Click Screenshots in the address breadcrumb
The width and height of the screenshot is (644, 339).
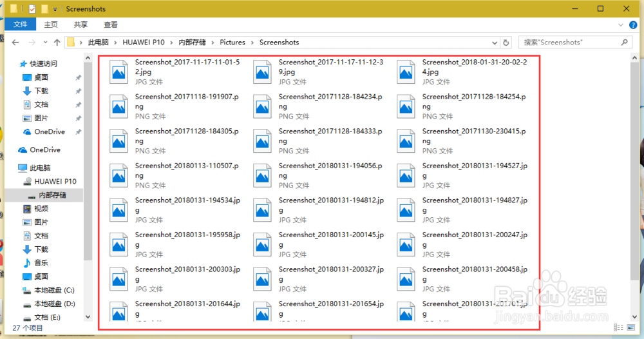[x=279, y=43]
